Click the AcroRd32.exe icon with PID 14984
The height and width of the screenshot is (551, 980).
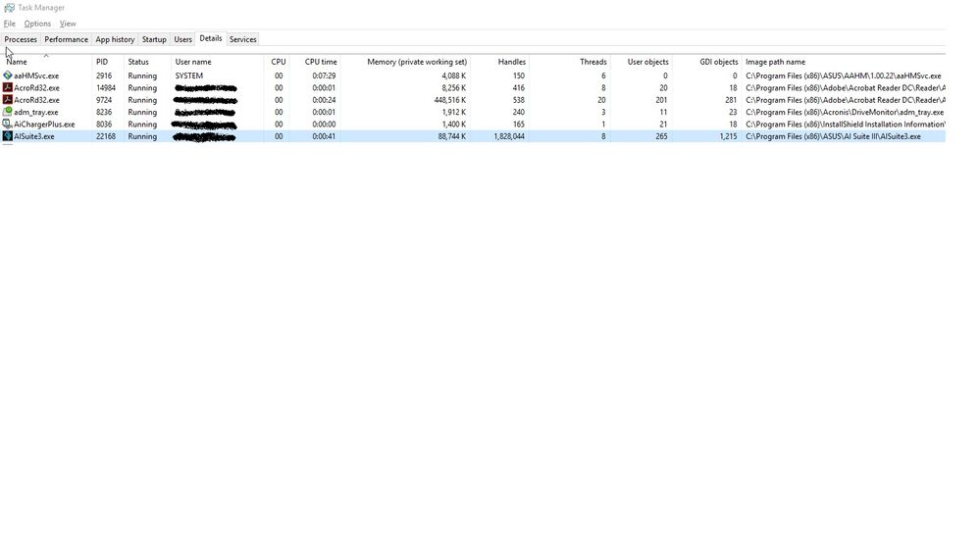coord(8,87)
